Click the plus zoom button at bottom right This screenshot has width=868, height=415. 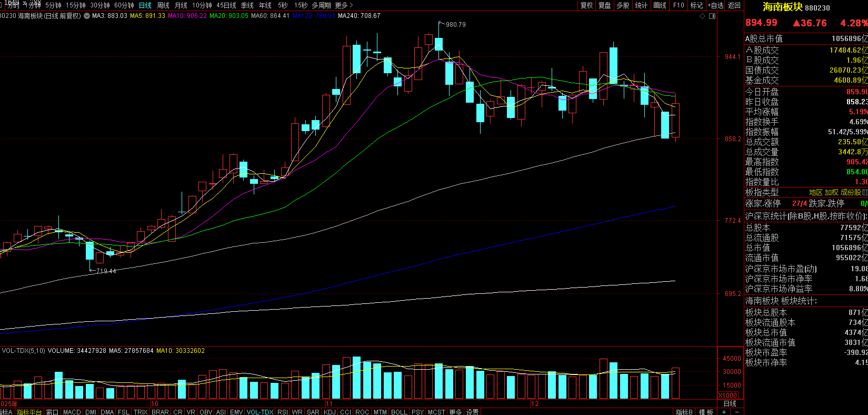pos(725,412)
